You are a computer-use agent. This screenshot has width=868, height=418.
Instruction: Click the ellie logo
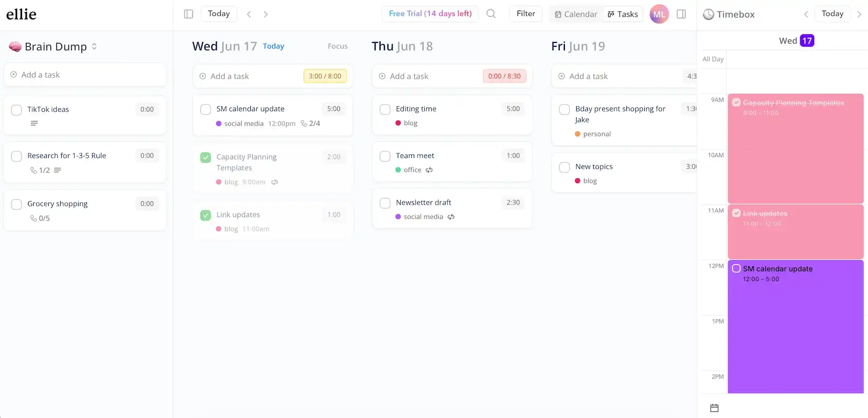tap(21, 14)
